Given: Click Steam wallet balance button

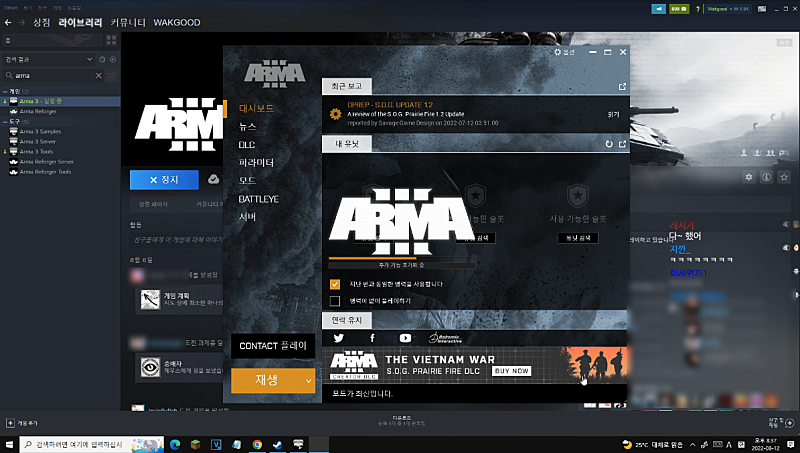Looking at the screenshot, I should [679, 9].
